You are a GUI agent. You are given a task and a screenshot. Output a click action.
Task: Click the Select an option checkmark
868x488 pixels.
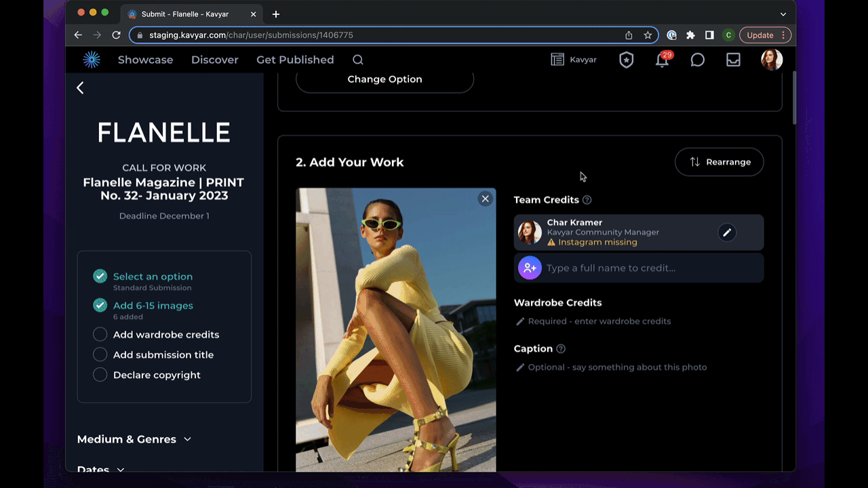[x=100, y=277]
